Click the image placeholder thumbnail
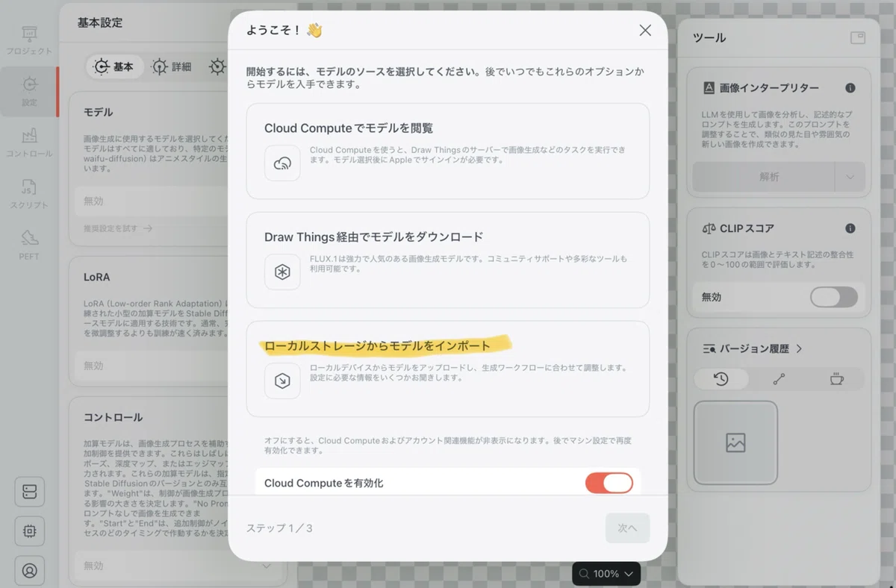 (735, 443)
